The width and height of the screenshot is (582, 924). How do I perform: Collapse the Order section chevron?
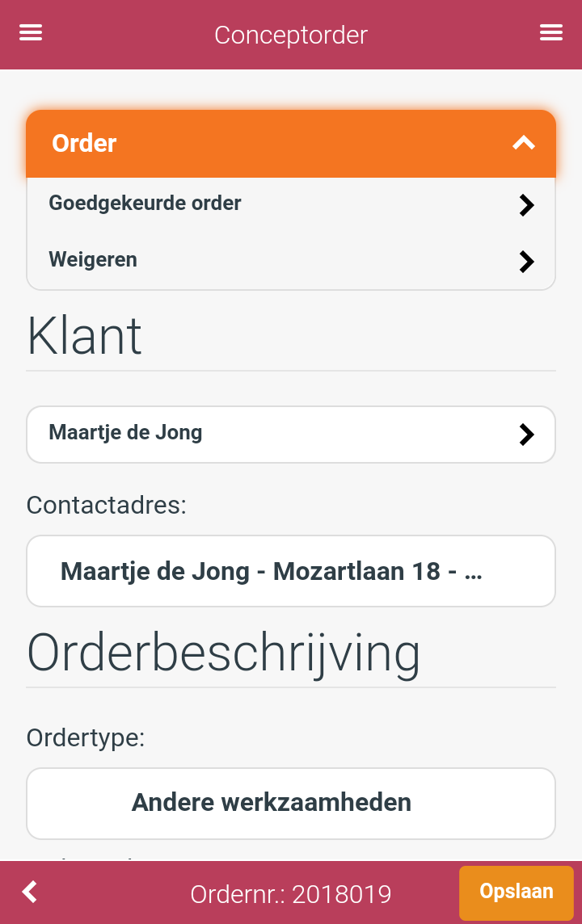pyautogui.click(x=524, y=143)
